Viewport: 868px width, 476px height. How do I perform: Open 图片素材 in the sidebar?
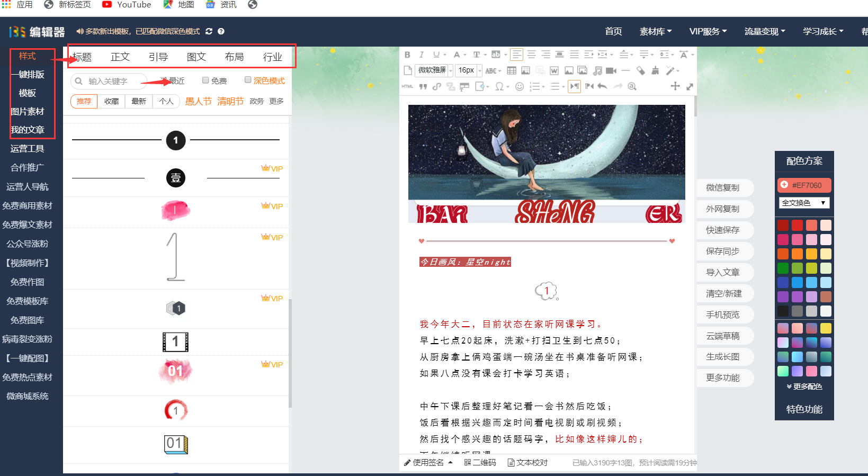click(x=28, y=111)
